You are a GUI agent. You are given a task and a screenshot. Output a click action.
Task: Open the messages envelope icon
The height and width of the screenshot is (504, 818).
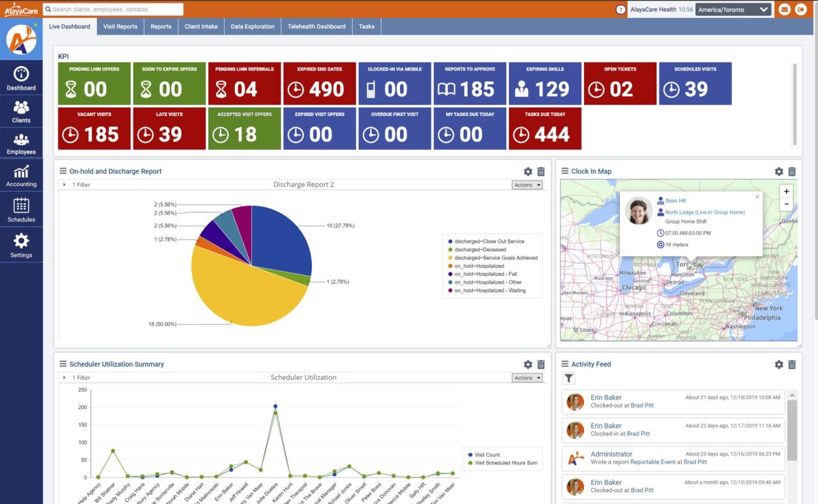(784, 10)
